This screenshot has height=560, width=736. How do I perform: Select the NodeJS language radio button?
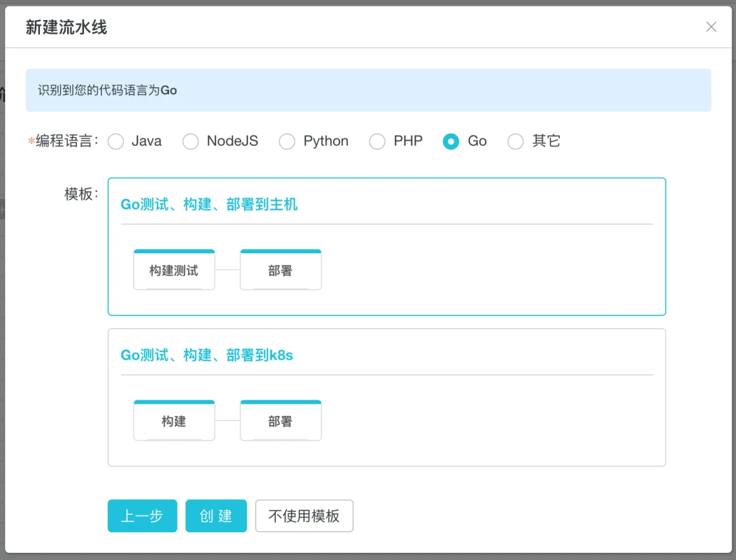tap(190, 141)
